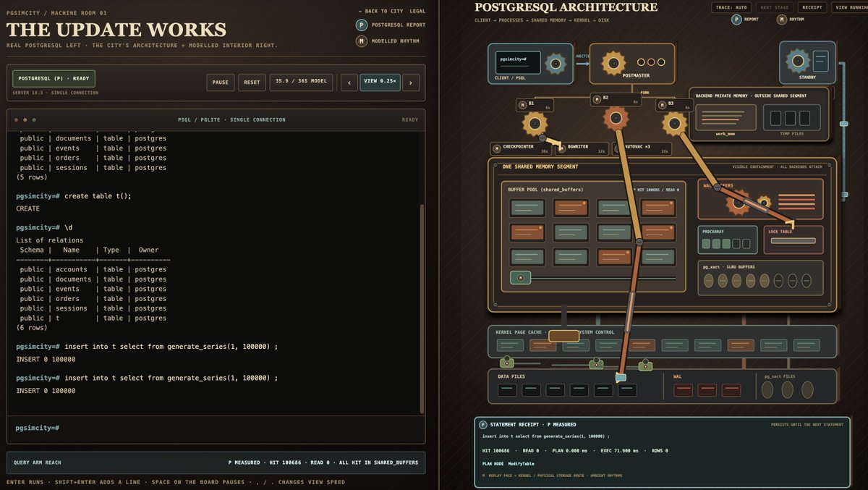Screen dimensions: 868x490
Task: Click the '(6 rows)' output line
Action: (x=33, y=327)
